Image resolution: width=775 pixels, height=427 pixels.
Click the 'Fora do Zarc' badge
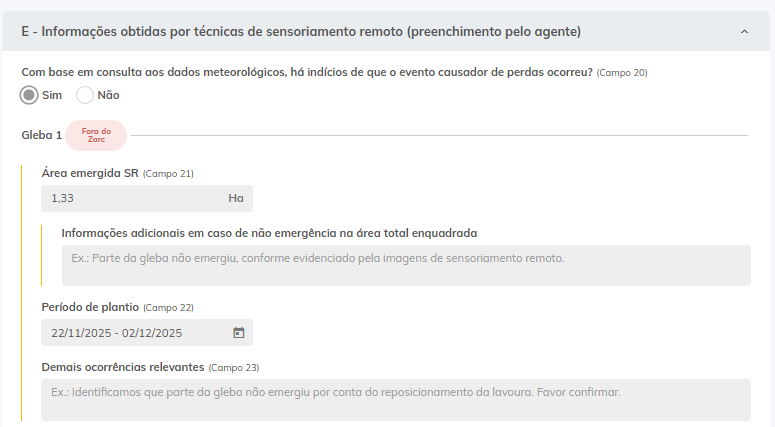click(x=96, y=135)
